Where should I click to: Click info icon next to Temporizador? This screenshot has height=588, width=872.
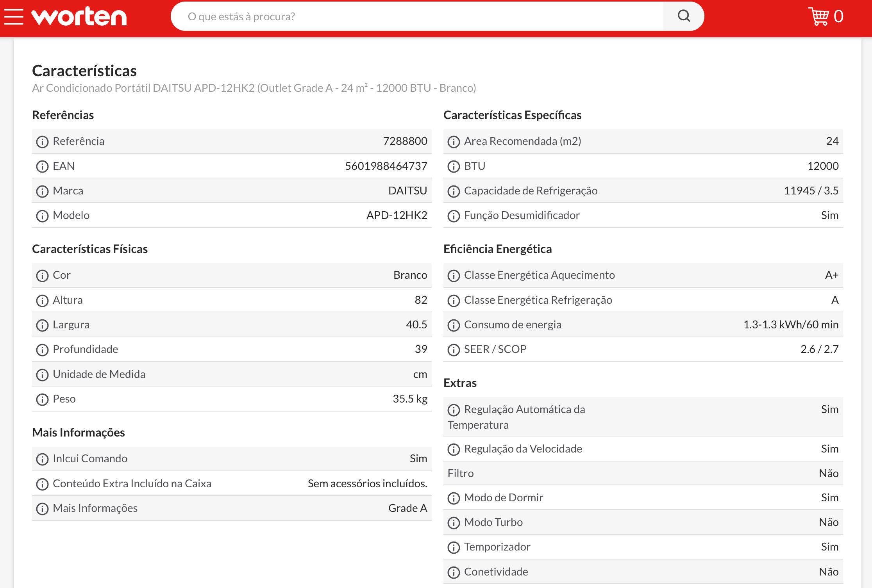[x=454, y=547]
